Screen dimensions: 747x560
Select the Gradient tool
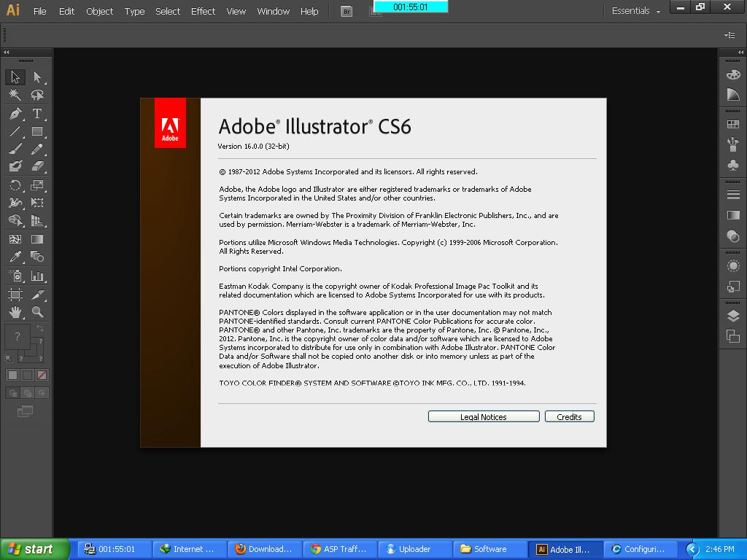(37, 239)
